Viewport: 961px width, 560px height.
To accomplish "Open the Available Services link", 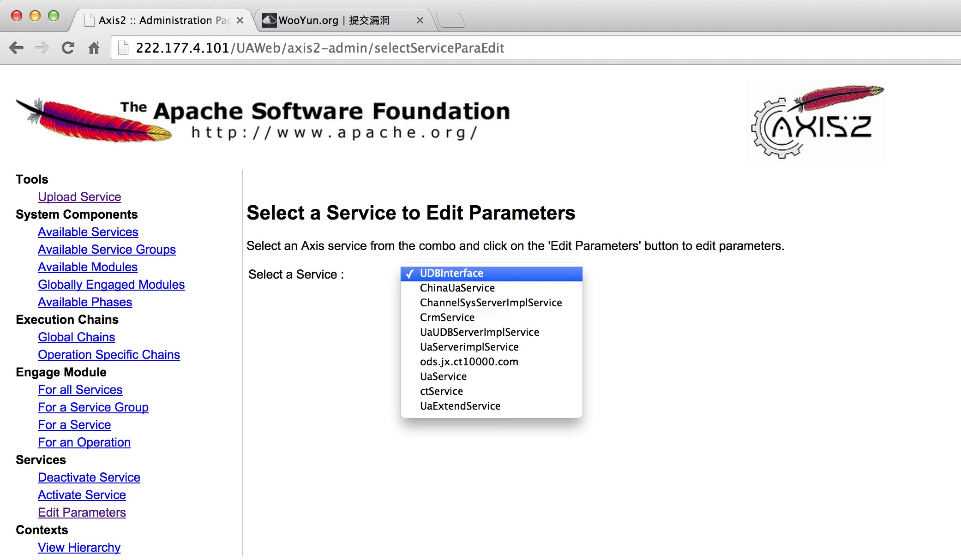I will 88,232.
